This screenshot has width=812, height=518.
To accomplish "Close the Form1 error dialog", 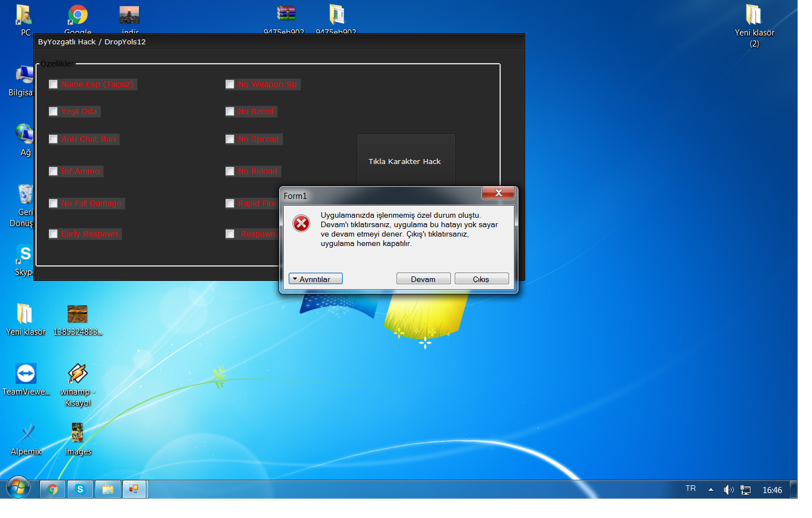I will click(x=498, y=193).
